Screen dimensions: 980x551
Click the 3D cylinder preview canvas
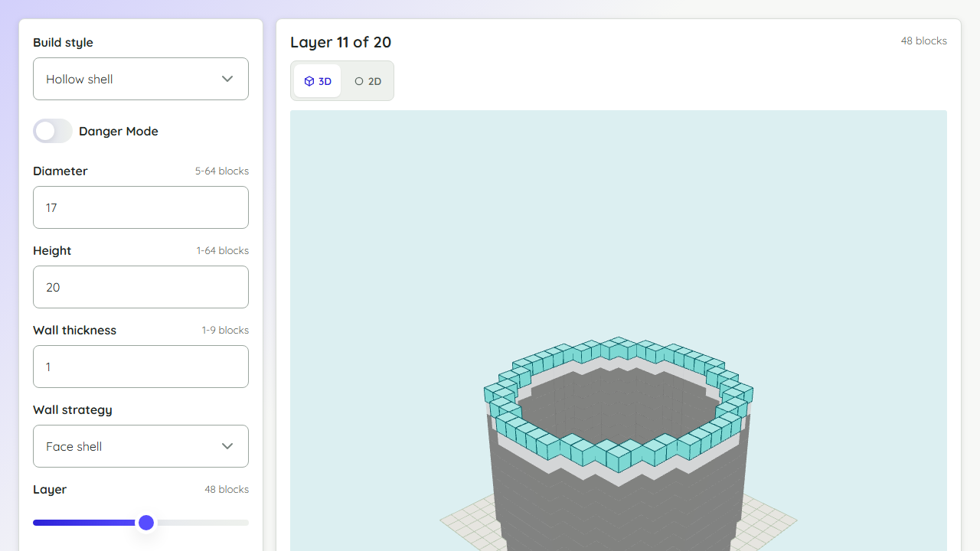click(x=619, y=331)
